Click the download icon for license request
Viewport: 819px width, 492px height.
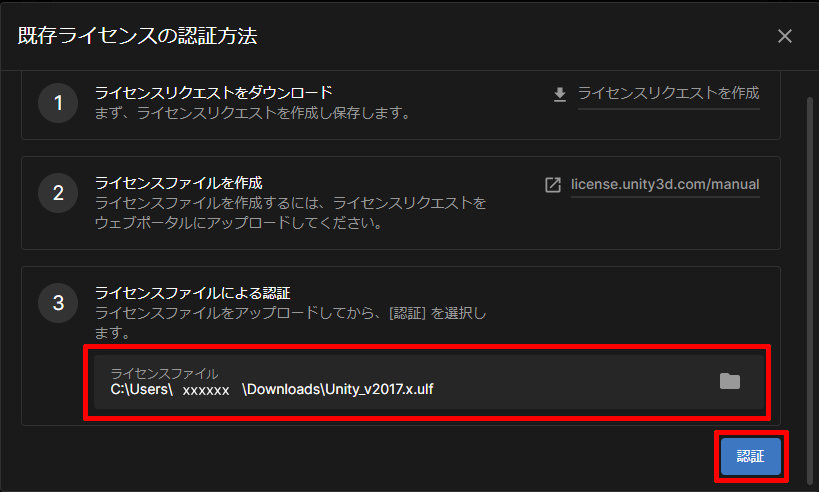pos(560,94)
